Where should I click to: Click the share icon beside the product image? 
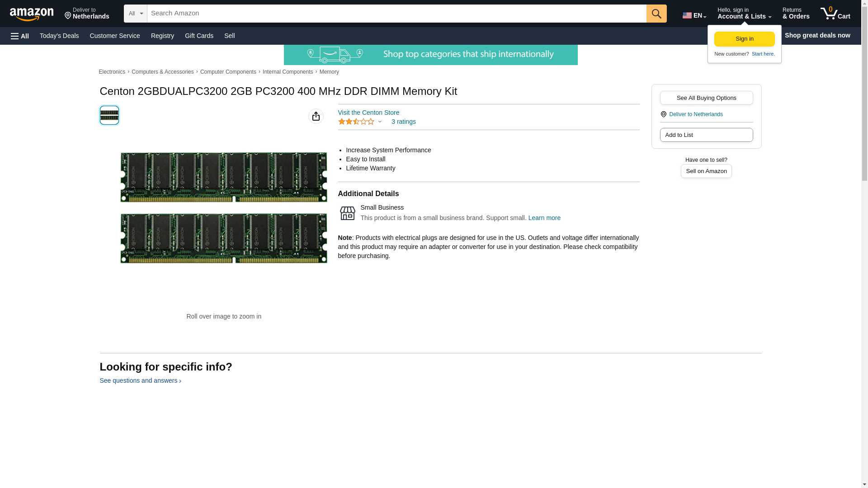[316, 116]
